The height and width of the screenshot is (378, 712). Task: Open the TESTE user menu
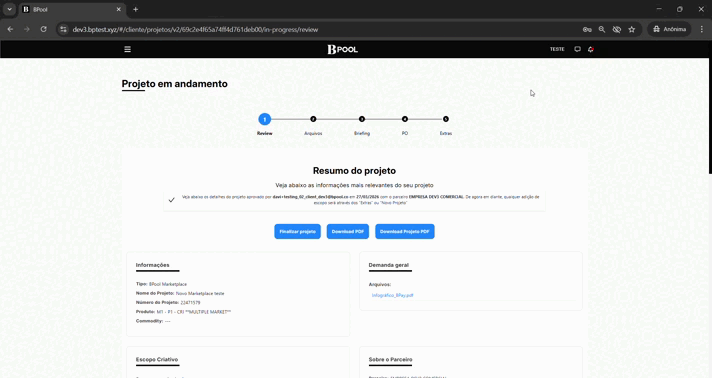[557, 49]
